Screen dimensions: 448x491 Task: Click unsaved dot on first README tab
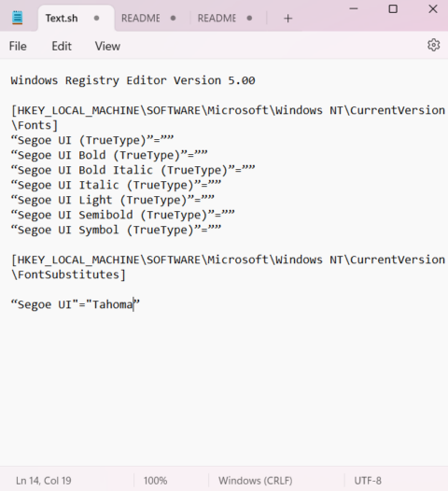click(173, 18)
